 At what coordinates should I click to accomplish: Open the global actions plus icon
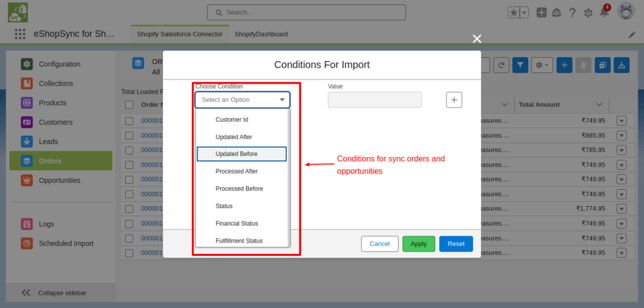[x=541, y=13]
